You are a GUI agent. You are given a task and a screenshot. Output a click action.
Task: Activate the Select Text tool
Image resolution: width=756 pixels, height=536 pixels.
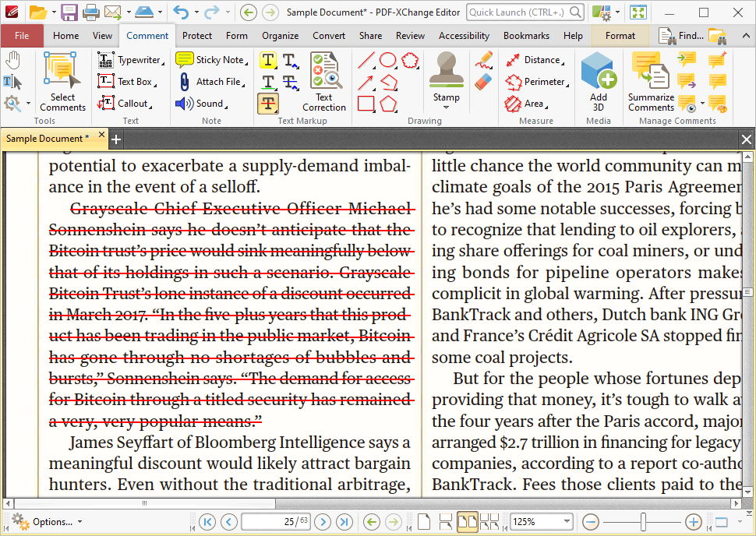[x=13, y=82]
